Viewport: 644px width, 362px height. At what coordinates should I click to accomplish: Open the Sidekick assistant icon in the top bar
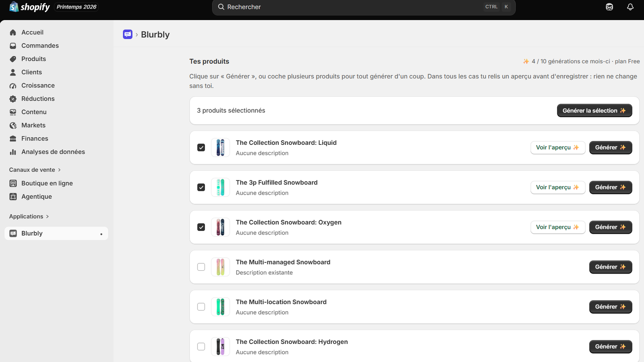(609, 7)
